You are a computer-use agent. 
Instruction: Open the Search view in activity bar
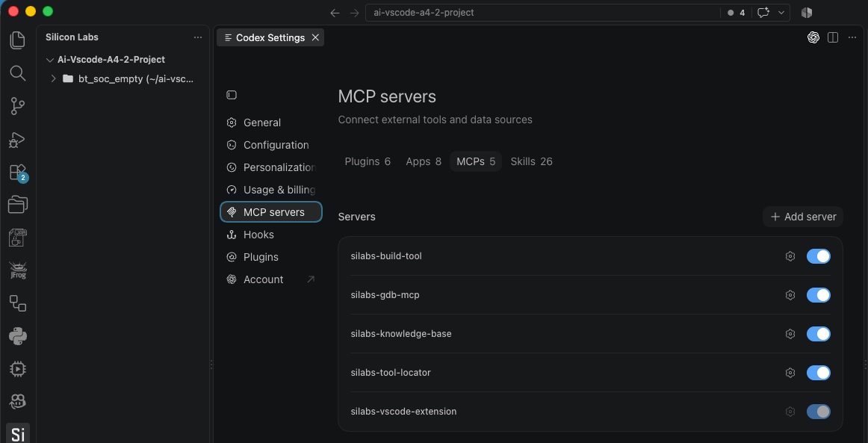click(x=18, y=73)
